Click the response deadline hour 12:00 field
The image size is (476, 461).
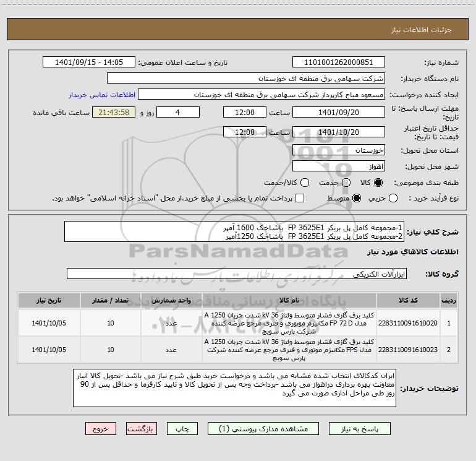pyautogui.click(x=245, y=112)
